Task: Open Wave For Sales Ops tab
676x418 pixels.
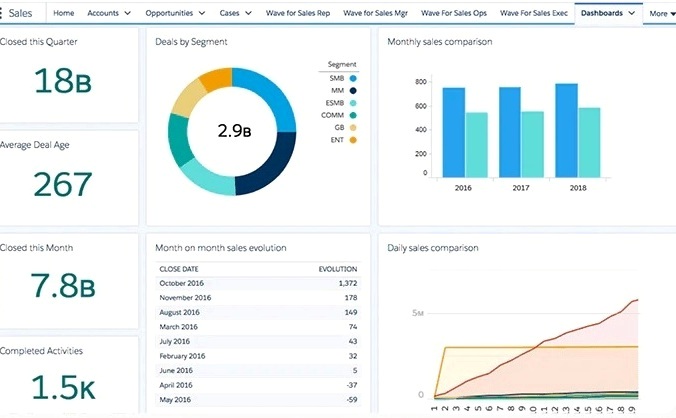Action: pyautogui.click(x=454, y=13)
